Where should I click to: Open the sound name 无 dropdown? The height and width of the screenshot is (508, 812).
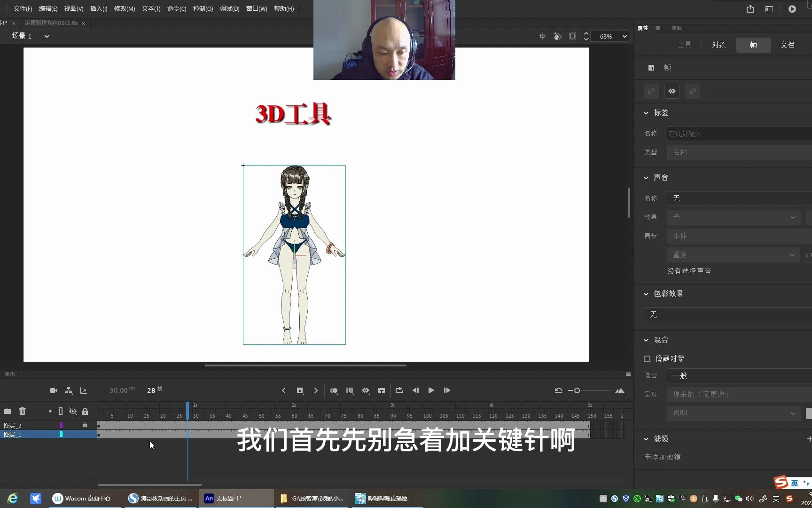[x=739, y=198]
